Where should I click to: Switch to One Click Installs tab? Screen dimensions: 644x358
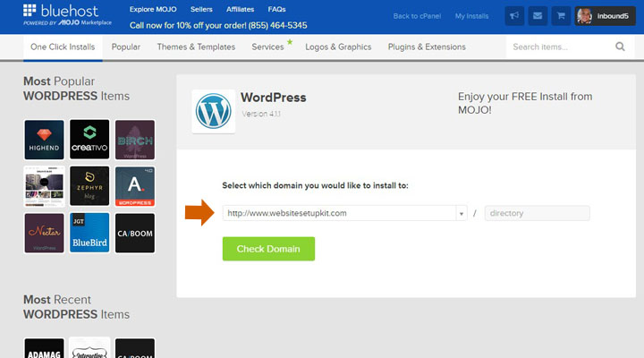click(x=63, y=47)
